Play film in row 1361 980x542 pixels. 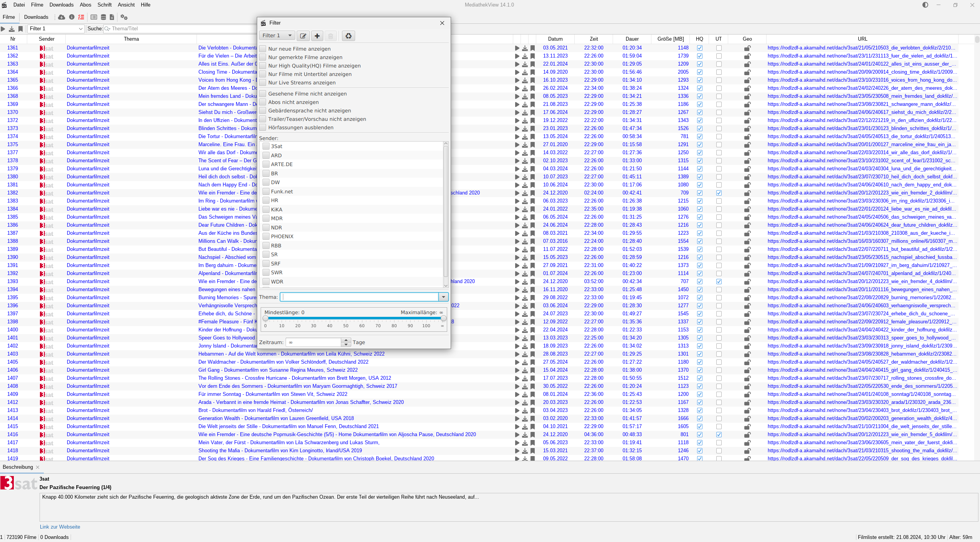(517, 48)
